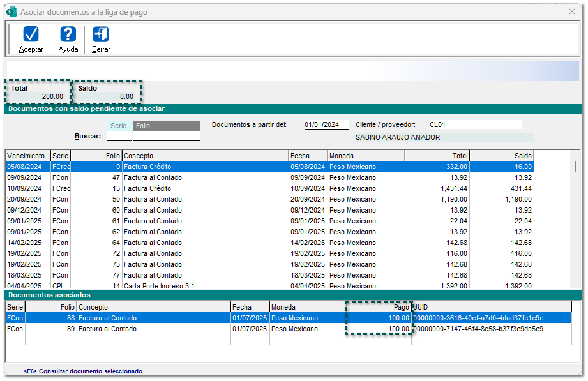Click the Cliente / proveedor CL01 field
This screenshot has height=381, width=588.
pyautogui.click(x=474, y=125)
